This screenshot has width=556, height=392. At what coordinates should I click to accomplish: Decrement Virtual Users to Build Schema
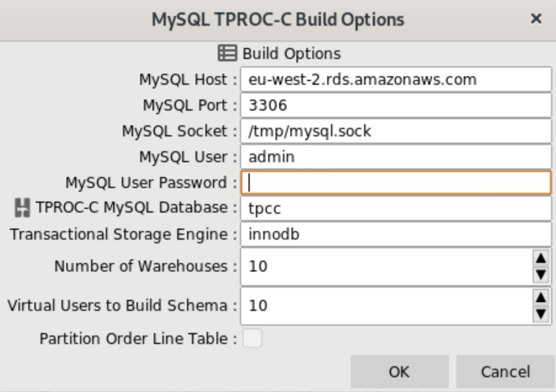pyautogui.click(x=541, y=313)
